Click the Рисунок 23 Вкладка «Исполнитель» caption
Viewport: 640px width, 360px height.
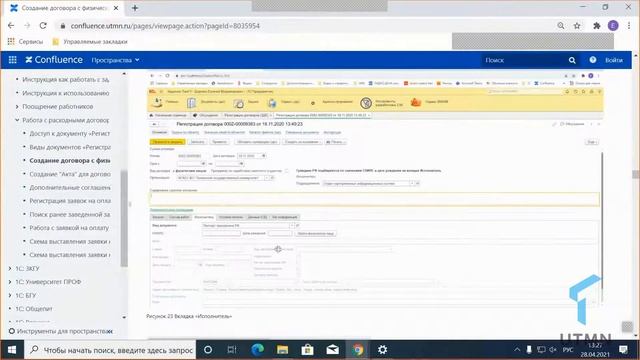pyautogui.click(x=189, y=316)
